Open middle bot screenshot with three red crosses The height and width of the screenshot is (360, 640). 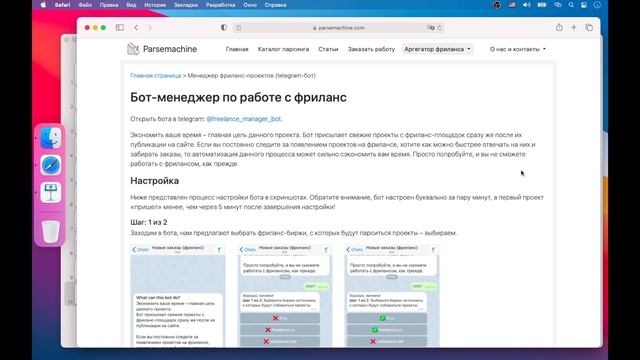click(285, 296)
